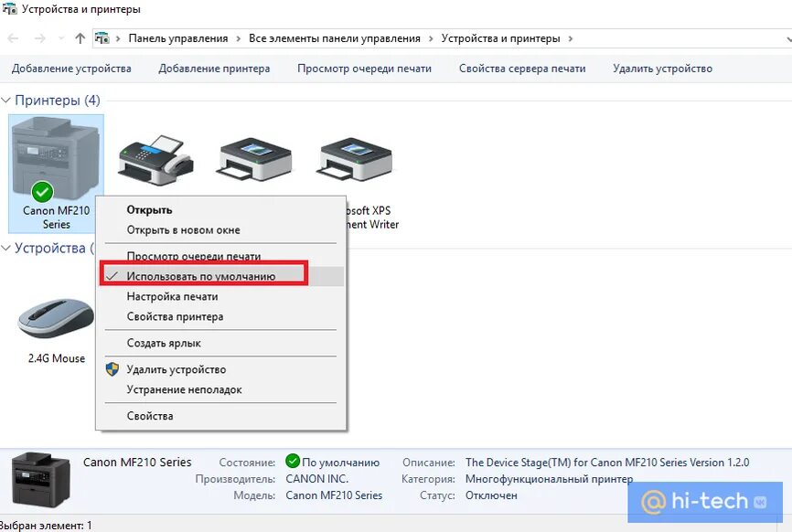792x532 pixels.
Task: Select the Canon MF210 Series printer icon
Action: pos(56,158)
